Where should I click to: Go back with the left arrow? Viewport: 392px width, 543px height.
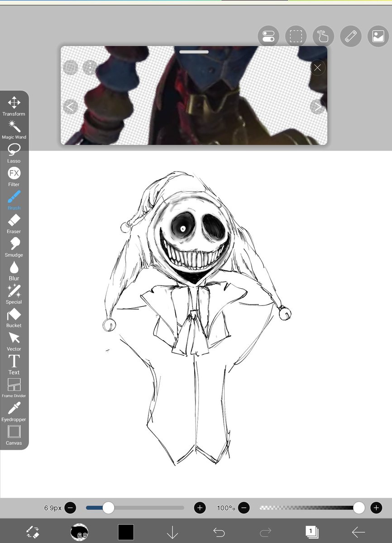coord(359,532)
